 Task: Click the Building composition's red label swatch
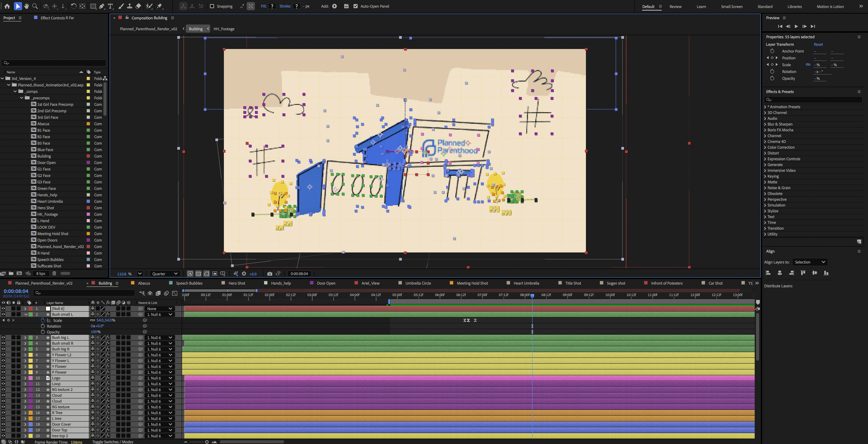(x=88, y=156)
